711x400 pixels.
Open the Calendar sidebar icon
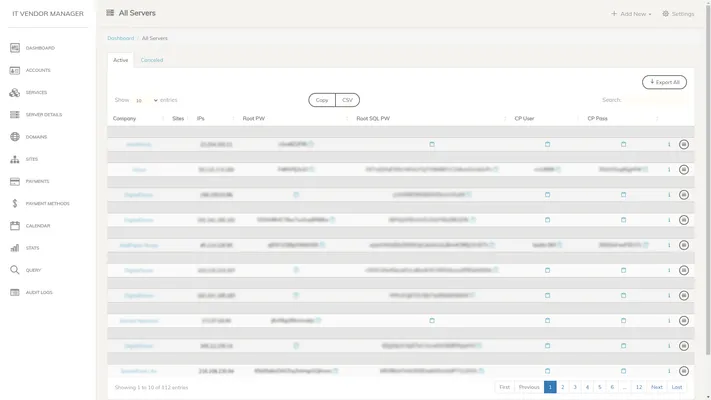(15, 226)
